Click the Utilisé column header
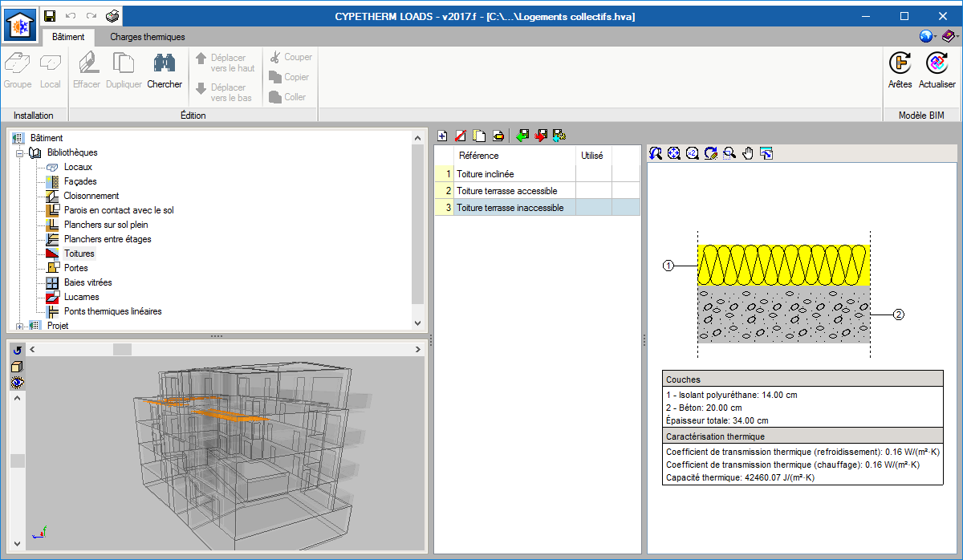The image size is (963, 560). pyautogui.click(x=592, y=156)
